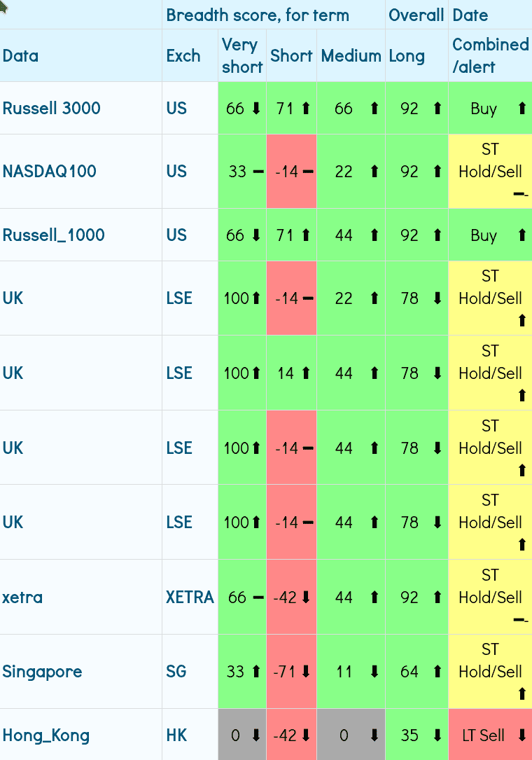The image size is (532, 760).
Task: Click the XETRA exchange label
Action: point(190,597)
